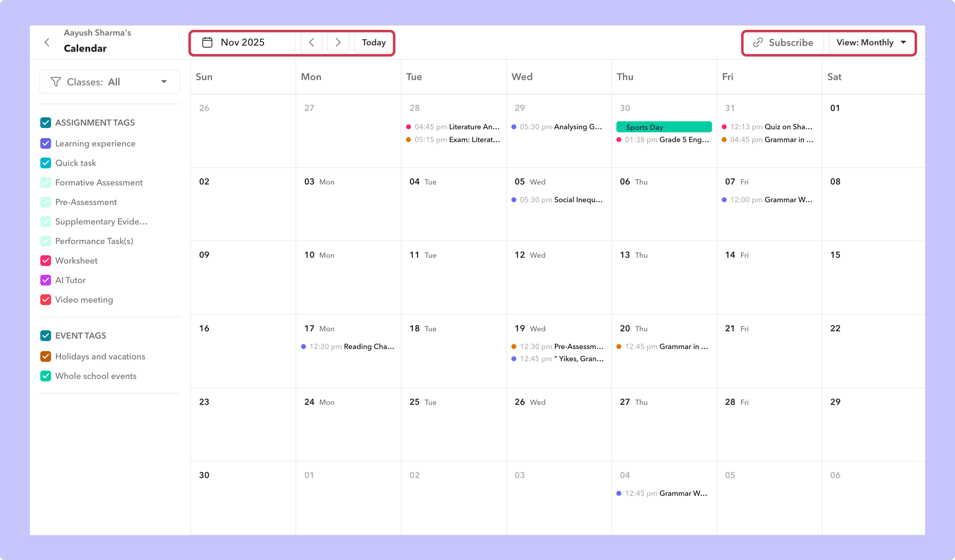
Task: Uncheck Whole school events tag
Action: [x=46, y=376]
